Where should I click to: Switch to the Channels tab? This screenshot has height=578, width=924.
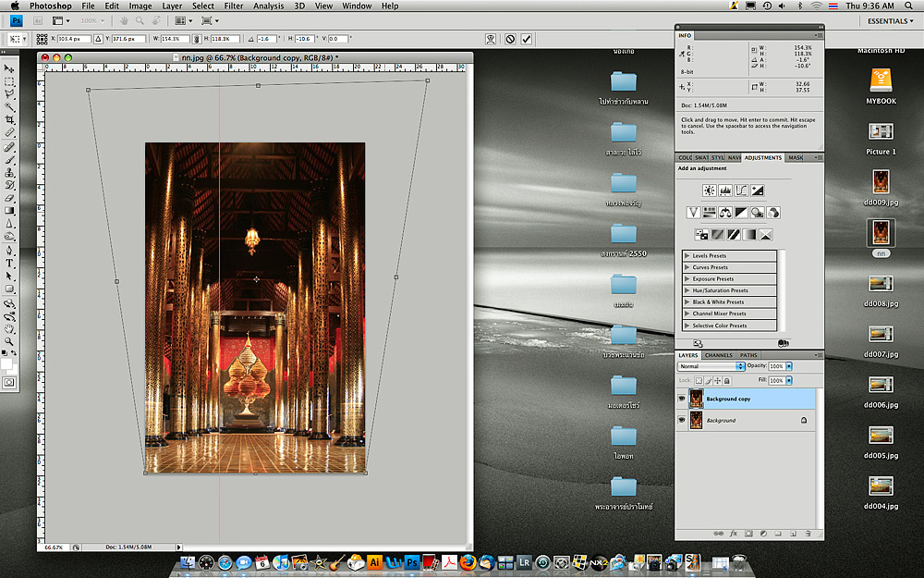(718, 355)
